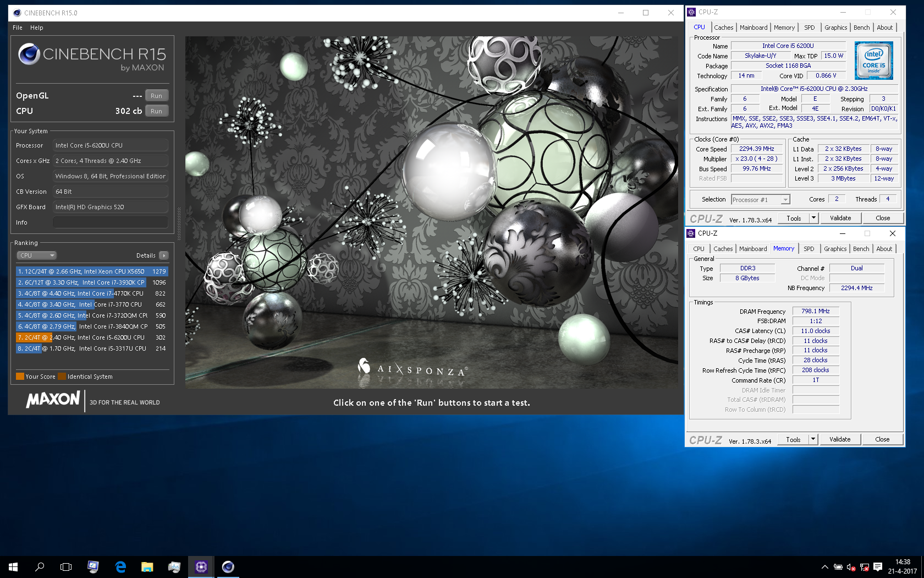The width and height of the screenshot is (924, 578).
Task: Open the Windows Start menu
Action: coord(13,566)
